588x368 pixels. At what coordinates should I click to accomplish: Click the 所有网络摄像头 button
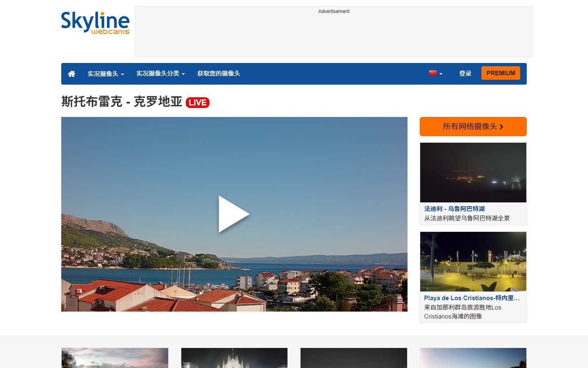(x=473, y=126)
